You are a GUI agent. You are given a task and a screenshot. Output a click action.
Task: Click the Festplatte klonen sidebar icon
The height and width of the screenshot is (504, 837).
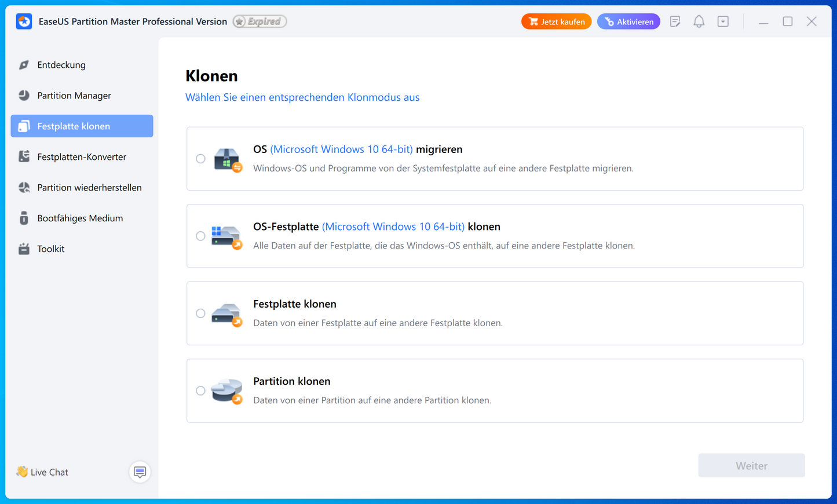coord(24,126)
